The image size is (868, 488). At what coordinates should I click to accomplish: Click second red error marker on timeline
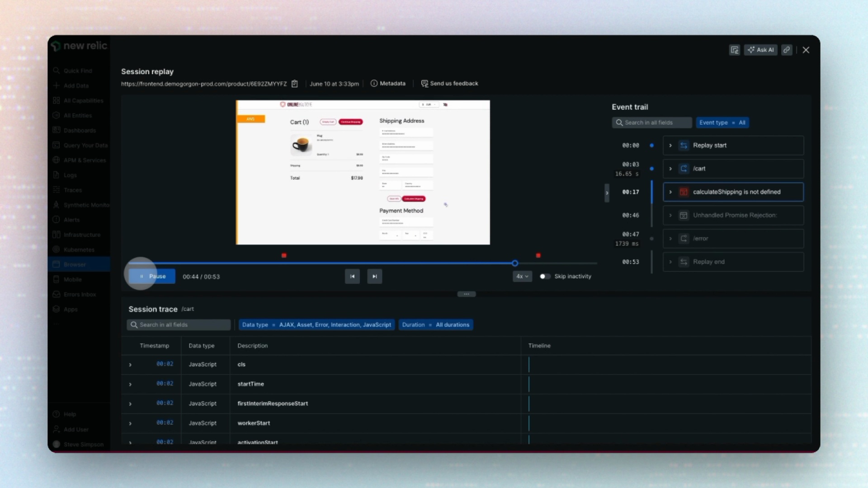point(538,255)
